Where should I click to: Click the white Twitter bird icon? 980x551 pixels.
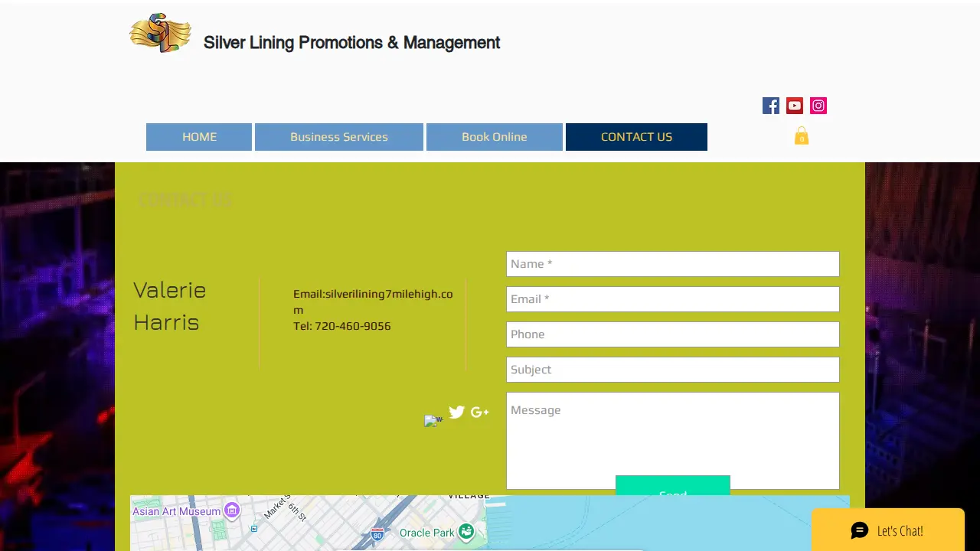pos(457,412)
